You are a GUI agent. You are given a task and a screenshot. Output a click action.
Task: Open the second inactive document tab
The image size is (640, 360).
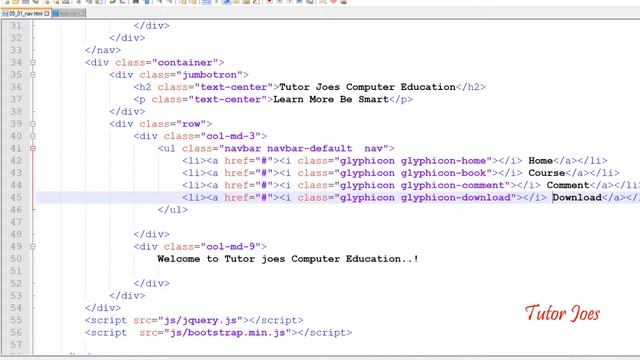(69, 13)
